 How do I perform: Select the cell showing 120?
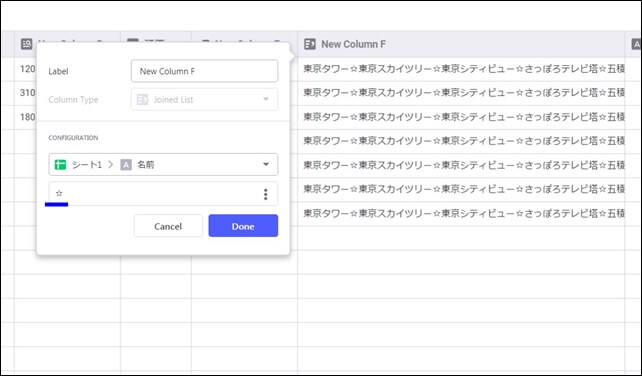coord(25,69)
